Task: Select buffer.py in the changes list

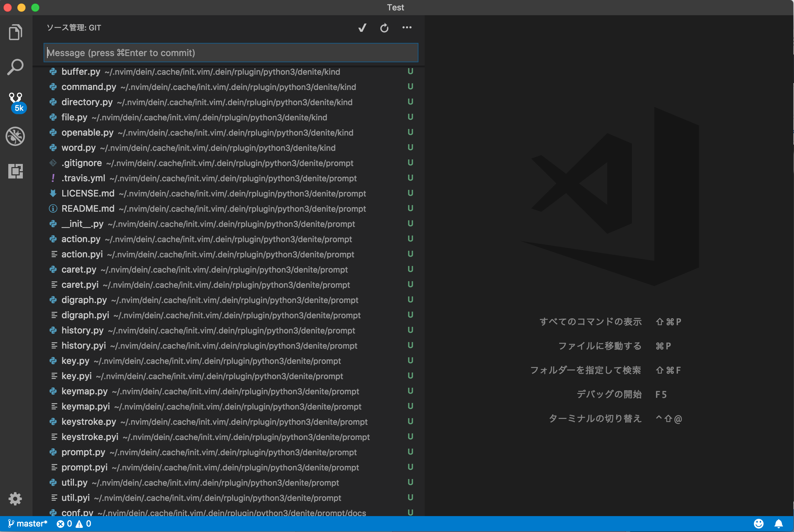Action: [x=81, y=72]
